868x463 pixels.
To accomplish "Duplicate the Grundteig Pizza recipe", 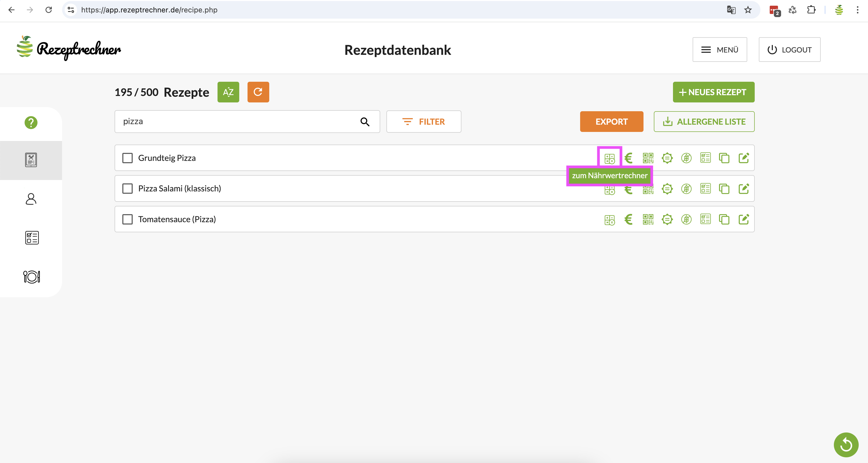I will [x=724, y=158].
